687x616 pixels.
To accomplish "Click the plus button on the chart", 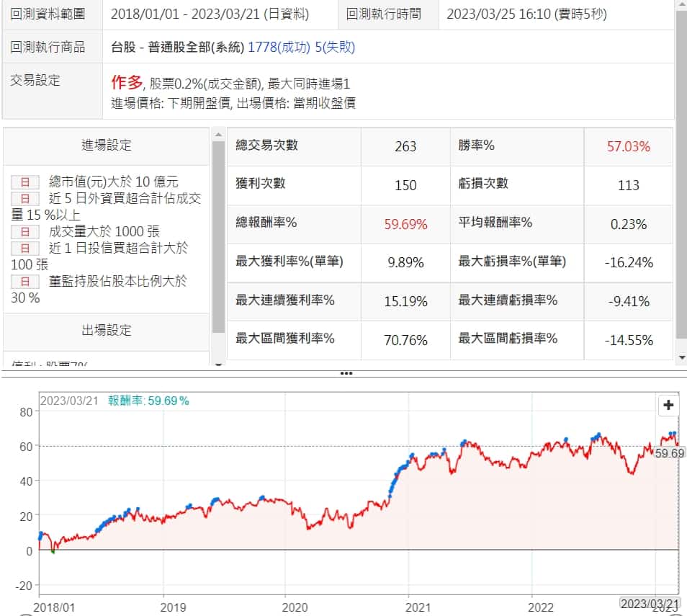I will [x=668, y=406].
